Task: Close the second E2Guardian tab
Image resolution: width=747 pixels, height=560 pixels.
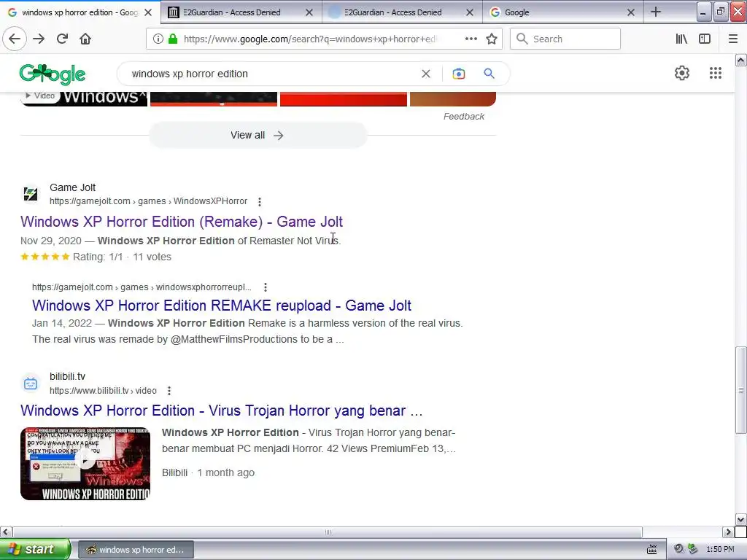Action: pyautogui.click(x=470, y=12)
